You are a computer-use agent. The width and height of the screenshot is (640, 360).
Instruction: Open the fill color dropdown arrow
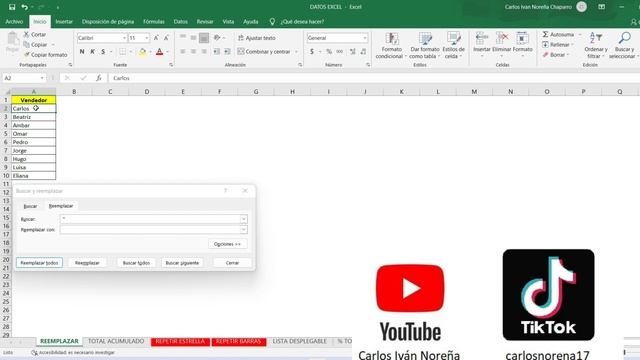tap(150, 52)
